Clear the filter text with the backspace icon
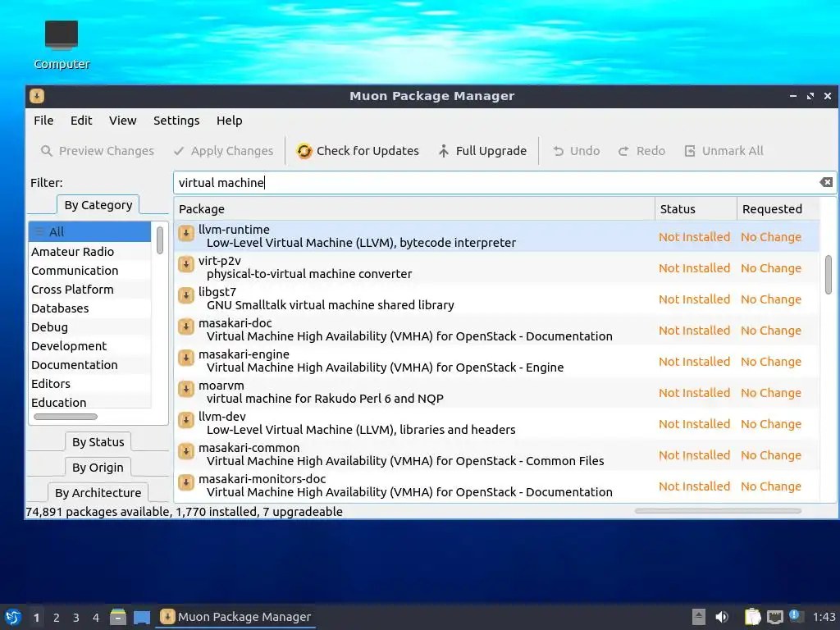 [825, 182]
